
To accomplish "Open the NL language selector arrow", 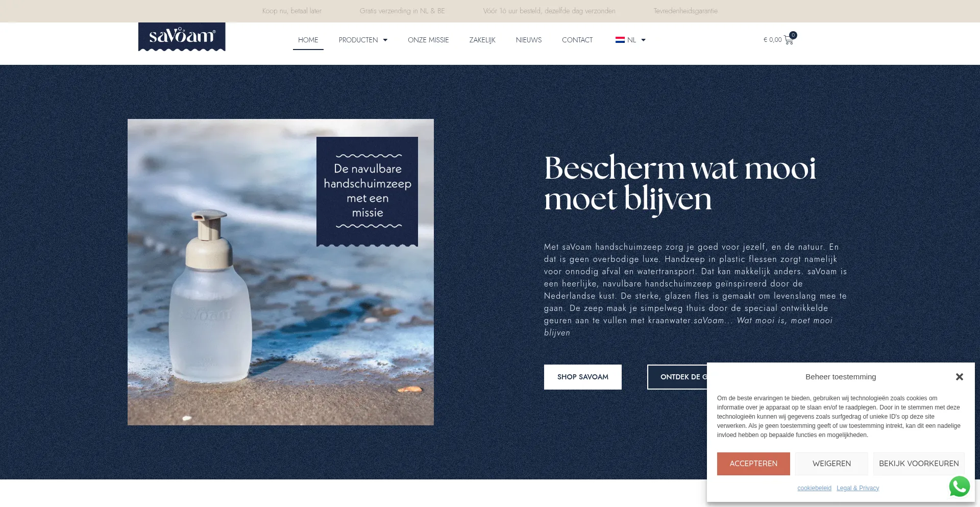I will click(x=643, y=40).
